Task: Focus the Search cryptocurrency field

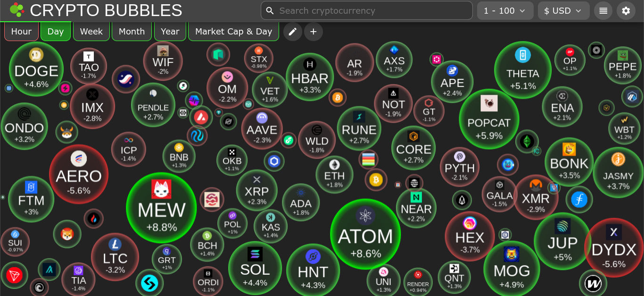Action: [x=367, y=10]
